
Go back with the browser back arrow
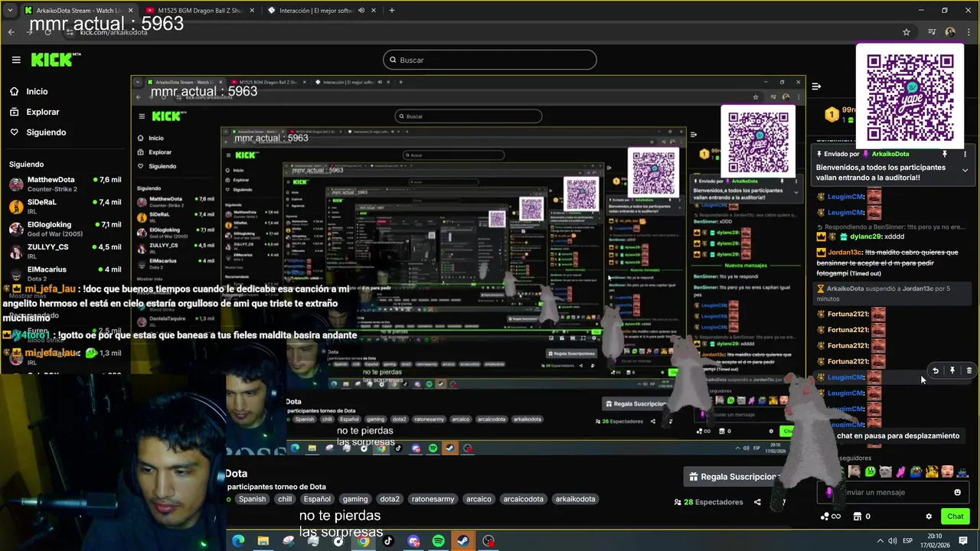coord(11,32)
